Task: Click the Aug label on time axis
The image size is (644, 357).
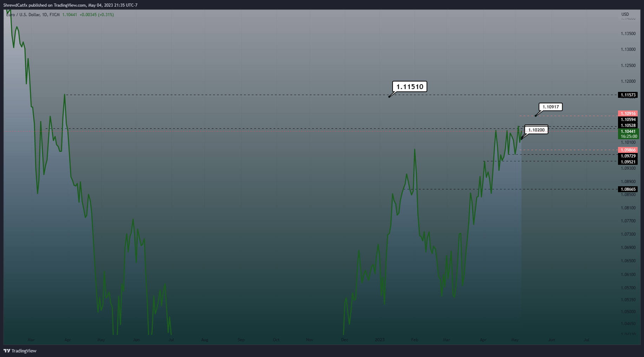Action: click(x=205, y=340)
